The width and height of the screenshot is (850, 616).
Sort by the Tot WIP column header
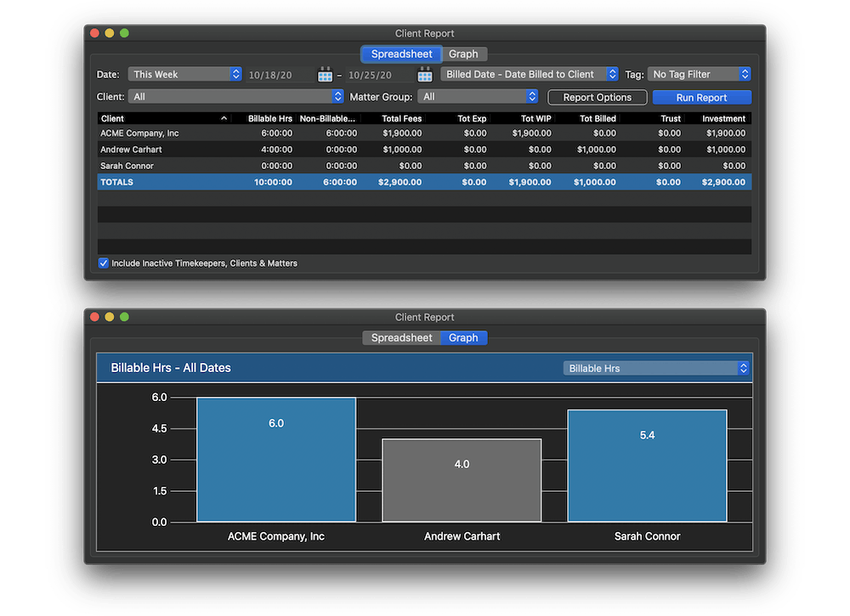tap(536, 118)
